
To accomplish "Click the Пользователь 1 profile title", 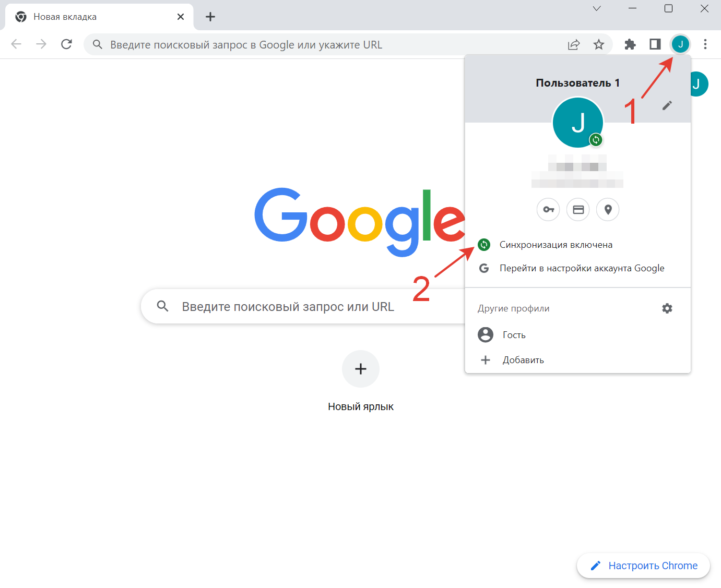I will [x=578, y=83].
